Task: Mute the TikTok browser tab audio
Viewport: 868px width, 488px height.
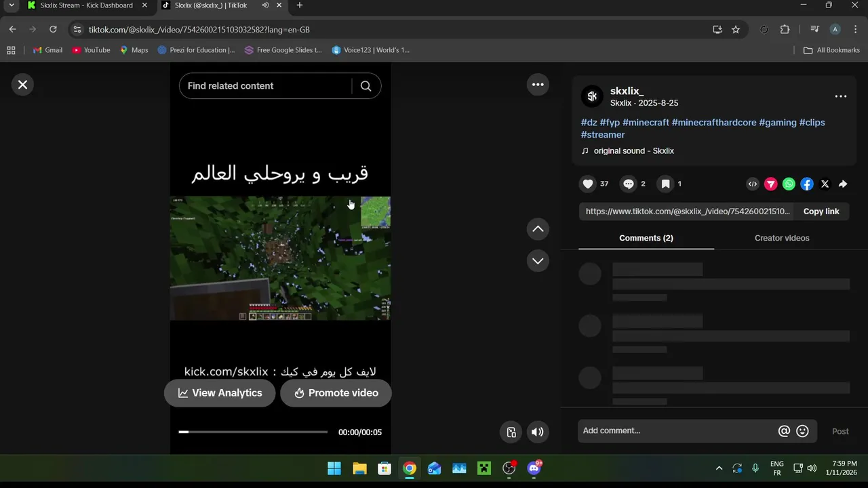Action: click(x=265, y=5)
